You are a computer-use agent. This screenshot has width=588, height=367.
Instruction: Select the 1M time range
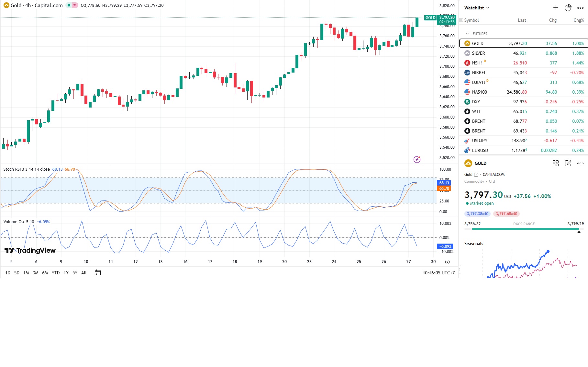26,273
